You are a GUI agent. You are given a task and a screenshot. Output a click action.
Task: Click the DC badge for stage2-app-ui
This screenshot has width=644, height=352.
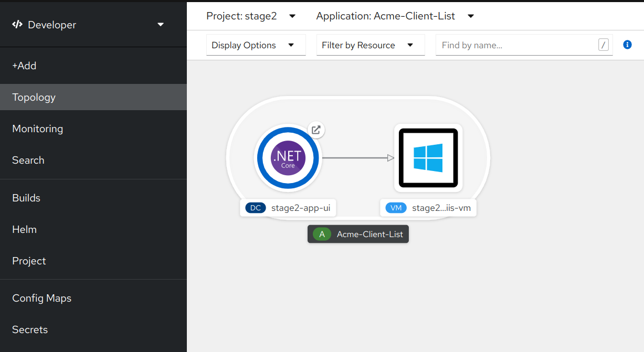pos(255,208)
